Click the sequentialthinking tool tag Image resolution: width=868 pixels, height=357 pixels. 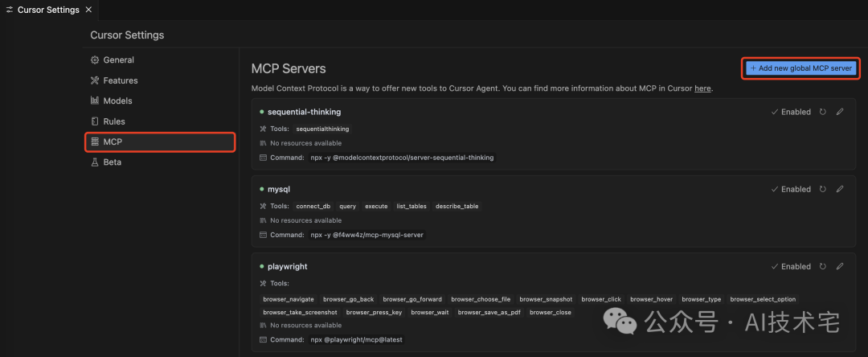323,129
